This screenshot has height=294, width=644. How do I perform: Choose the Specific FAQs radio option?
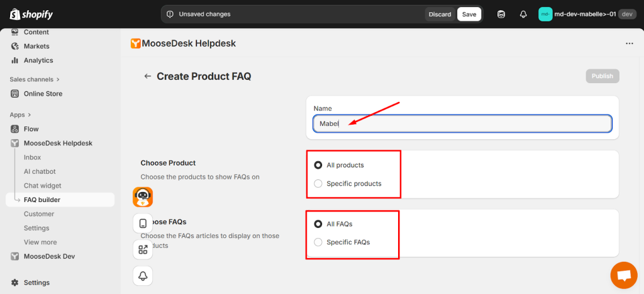click(x=318, y=242)
